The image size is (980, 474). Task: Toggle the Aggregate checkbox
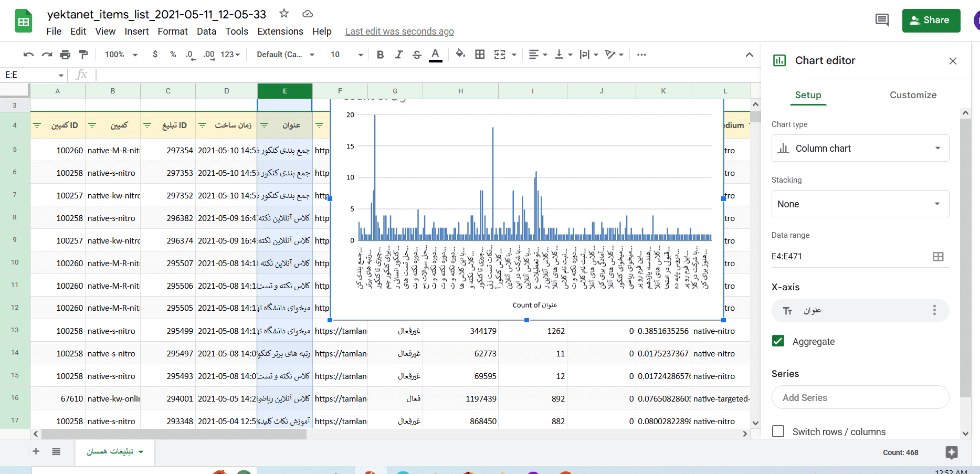click(778, 341)
